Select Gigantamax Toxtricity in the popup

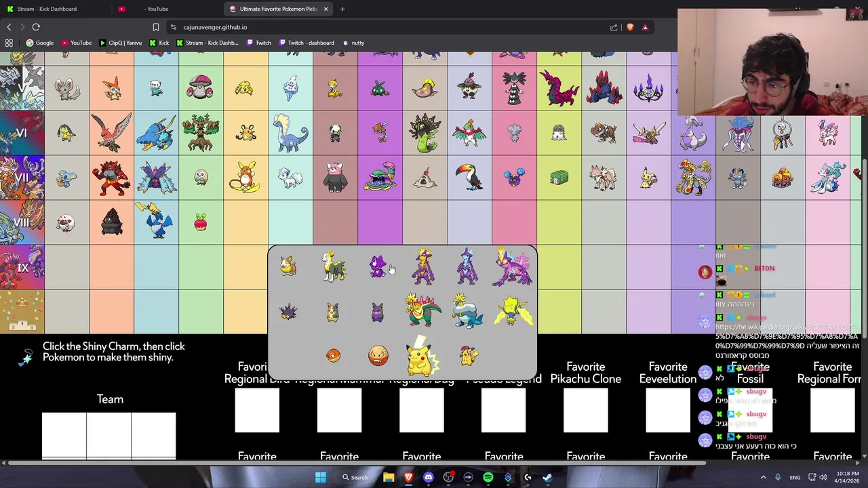tap(513, 267)
